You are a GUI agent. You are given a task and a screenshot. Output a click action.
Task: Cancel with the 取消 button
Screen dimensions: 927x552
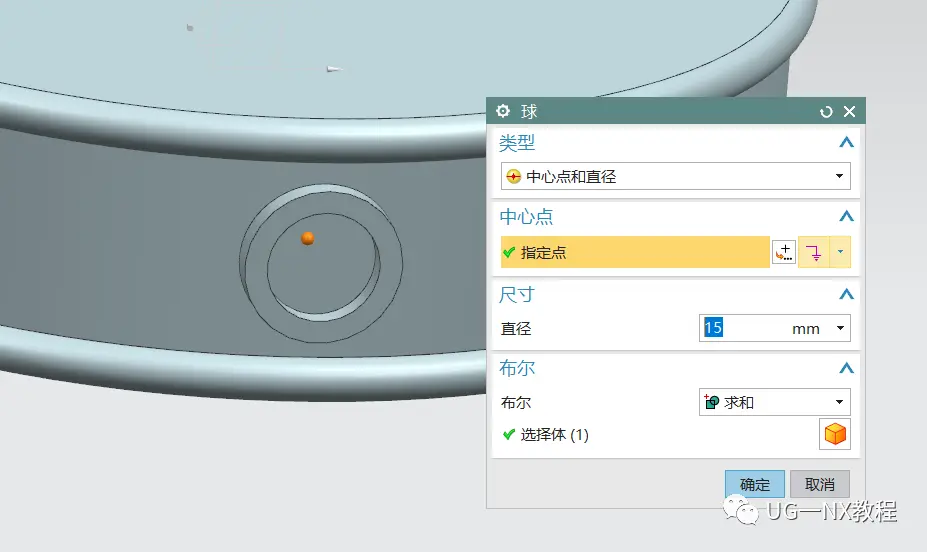coord(820,485)
